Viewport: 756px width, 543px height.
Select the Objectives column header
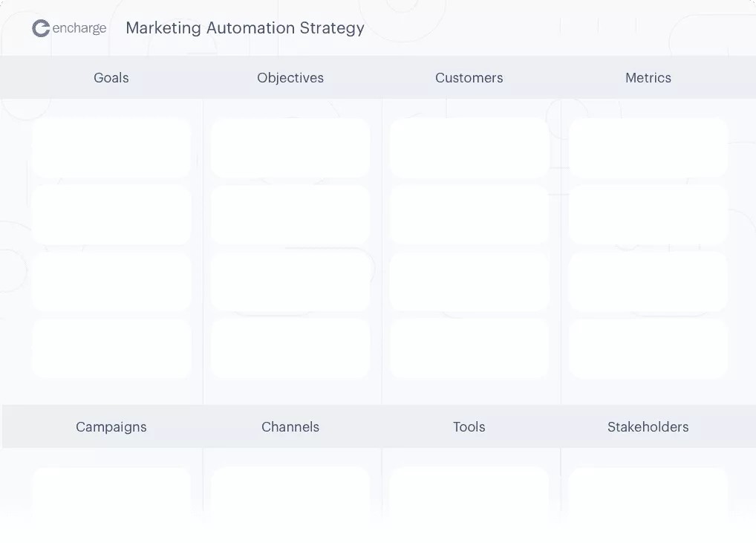point(290,78)
